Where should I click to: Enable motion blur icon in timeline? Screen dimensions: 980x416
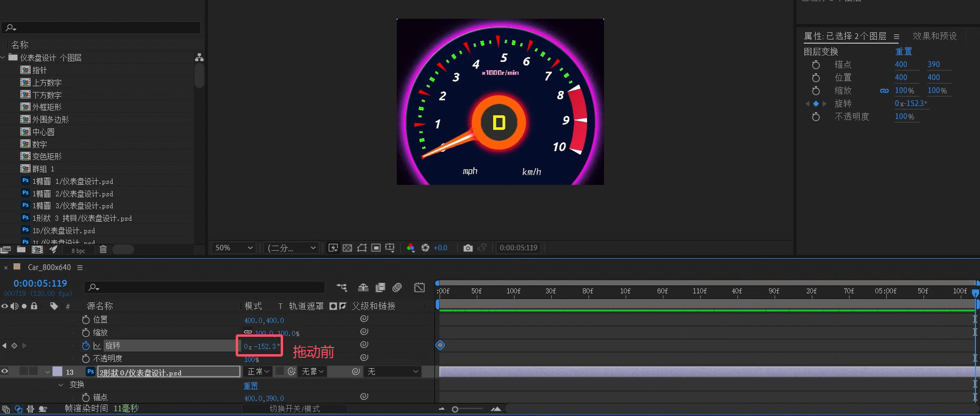click(397, 288)
